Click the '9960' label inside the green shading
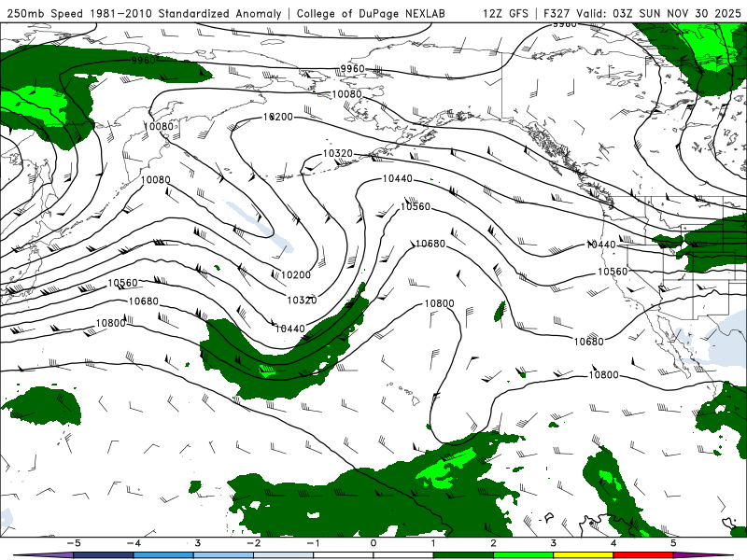Image resolution: width=747 pixels, height=560 pixels. pos(144,61)
